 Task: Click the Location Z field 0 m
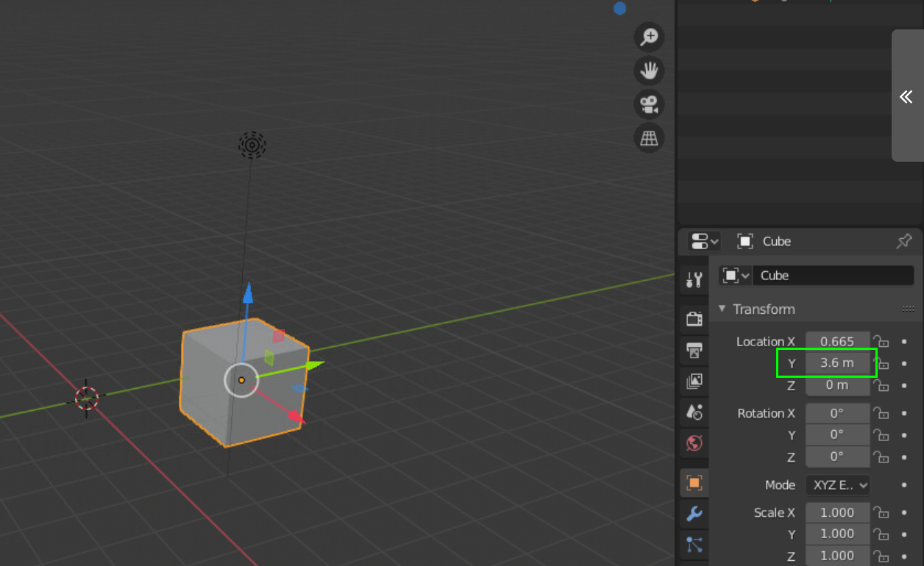(x=838, y=384)
